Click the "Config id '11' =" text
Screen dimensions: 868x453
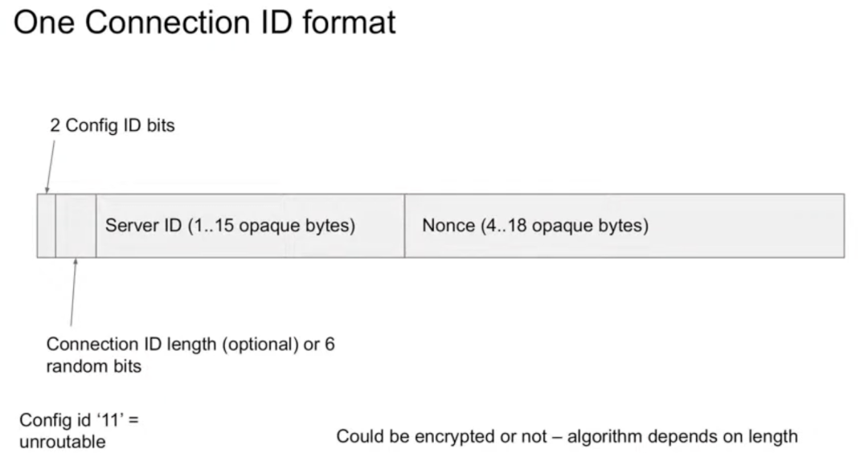[x=79, y=420]
